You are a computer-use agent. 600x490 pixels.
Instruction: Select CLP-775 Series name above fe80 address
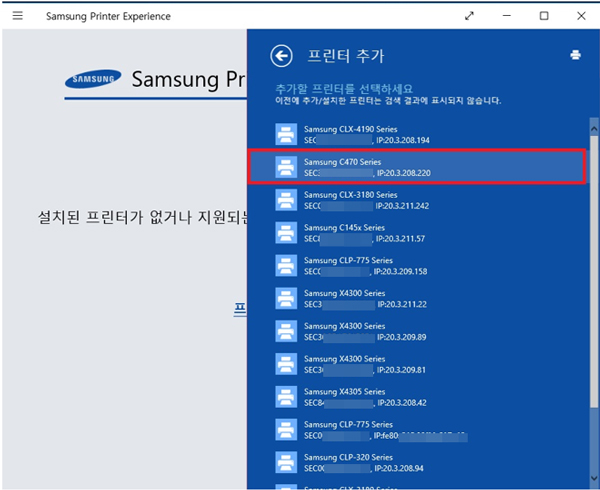pyautogui.click(x=348, y=425)
